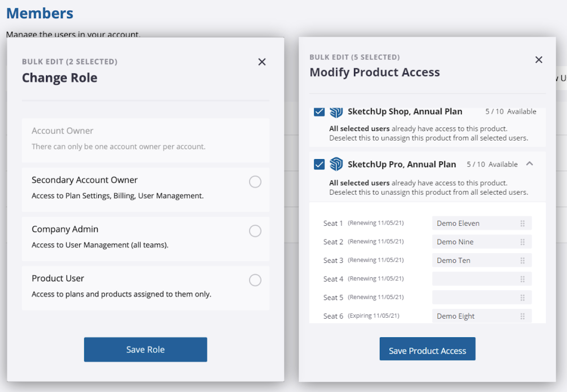This screenshot has width=567, height=392.
Task: Click the Seat 4 label
Action: 333,279
